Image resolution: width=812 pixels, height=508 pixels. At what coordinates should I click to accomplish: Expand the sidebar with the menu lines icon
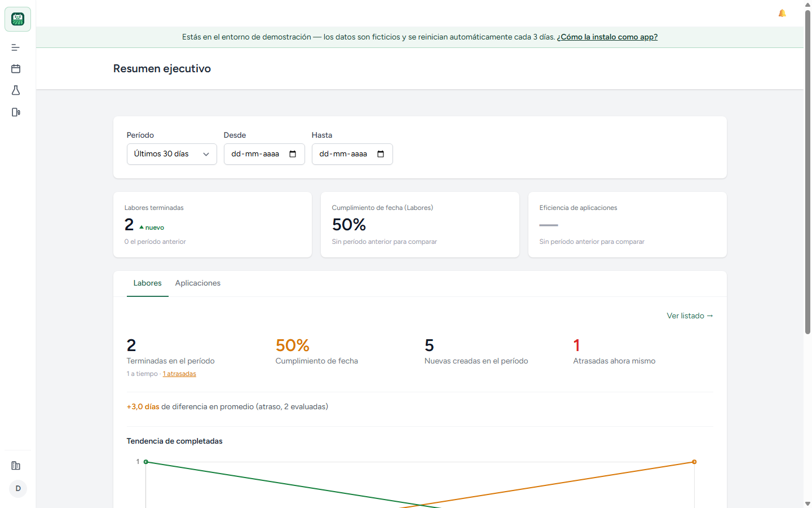coord(16,47)
